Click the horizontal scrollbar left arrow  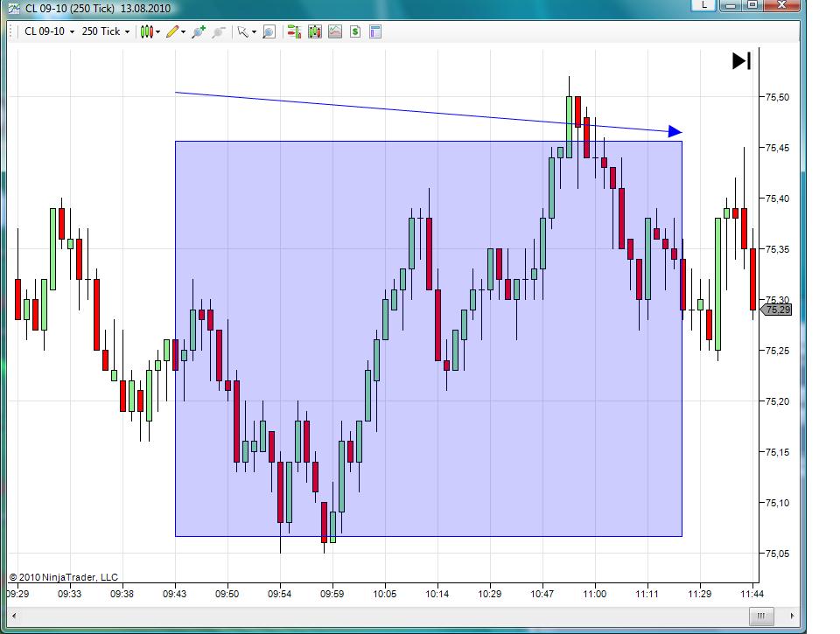click(14, 616)
